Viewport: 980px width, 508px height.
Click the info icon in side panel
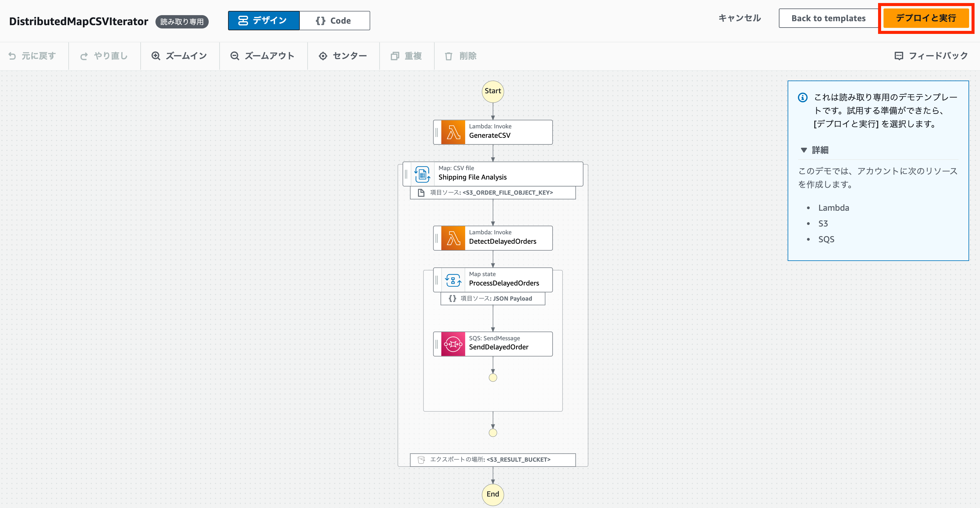803,97
